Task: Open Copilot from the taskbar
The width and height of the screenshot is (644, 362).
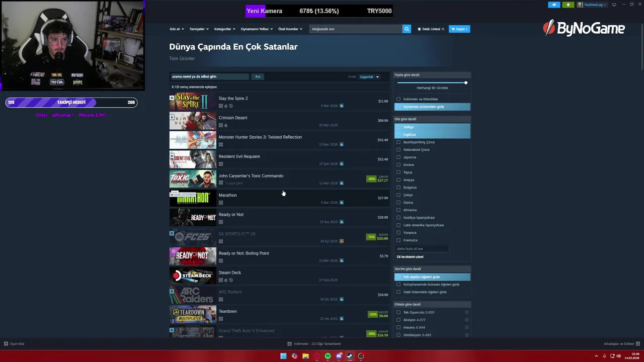Action: [294, 356]
